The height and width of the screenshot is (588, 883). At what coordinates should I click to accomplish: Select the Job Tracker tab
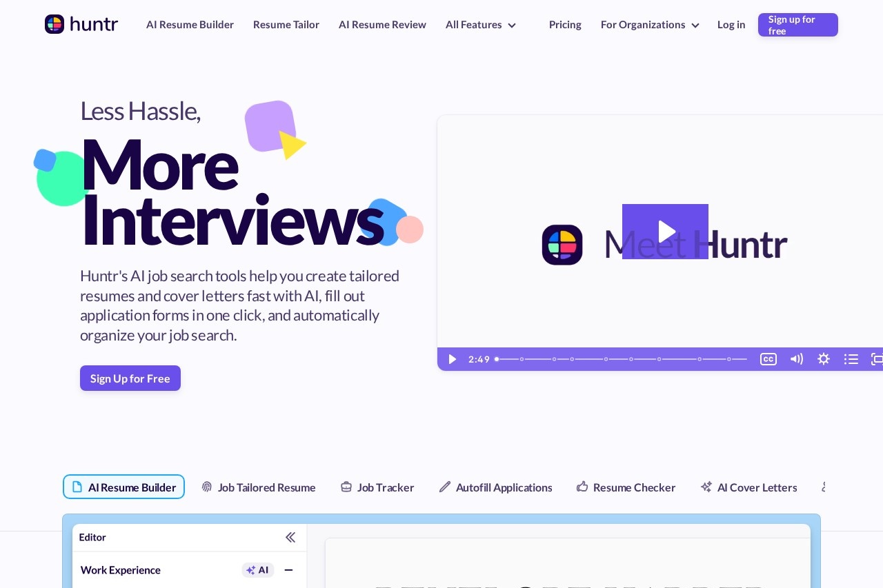377,487
